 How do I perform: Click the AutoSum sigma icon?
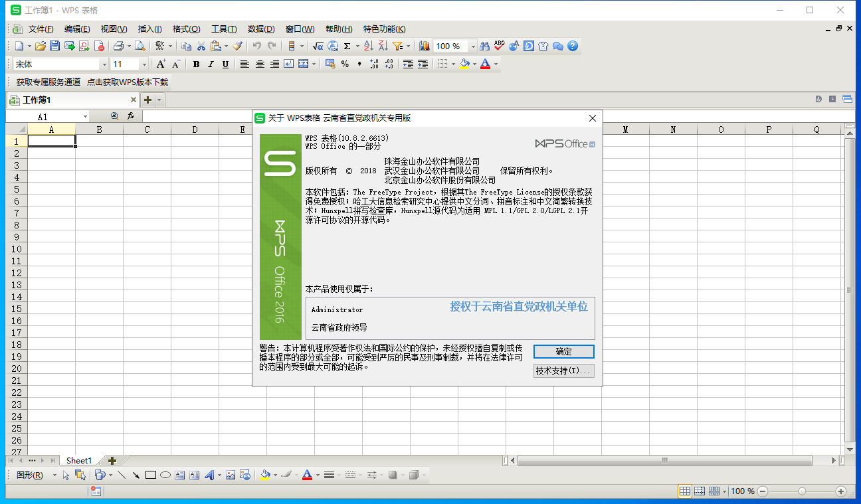tap(347, 46)
